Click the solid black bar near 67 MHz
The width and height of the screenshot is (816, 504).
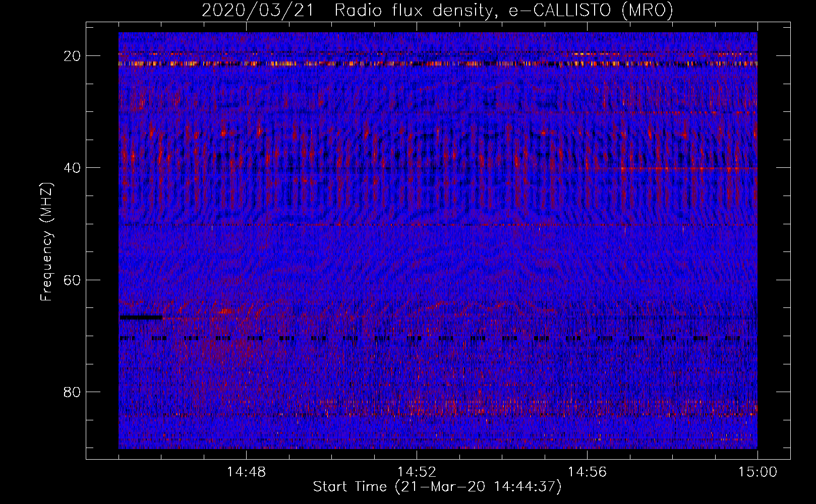pyautogui.click(x=141, y=318)
